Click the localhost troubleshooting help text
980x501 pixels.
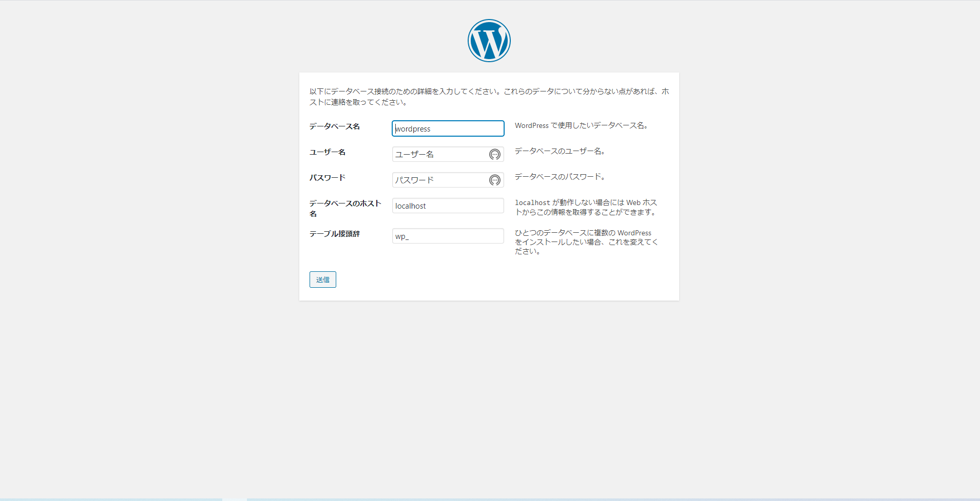[x=585, y=207]
